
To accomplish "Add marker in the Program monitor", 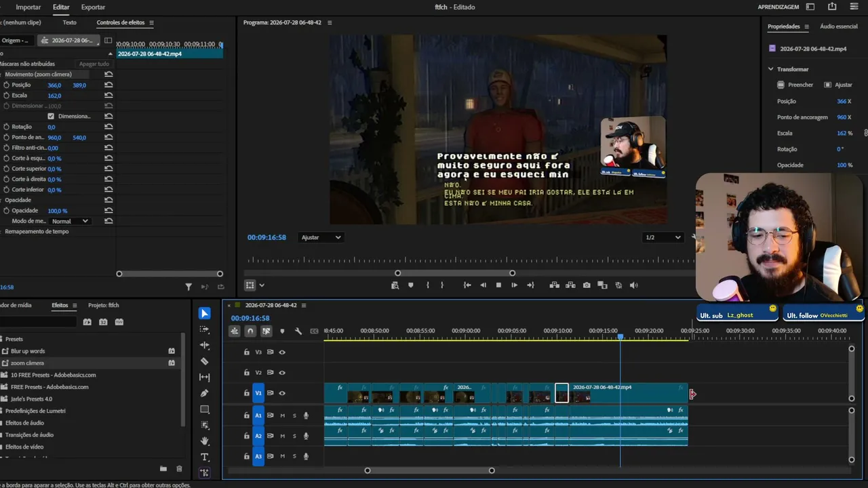I will [411, 285].
